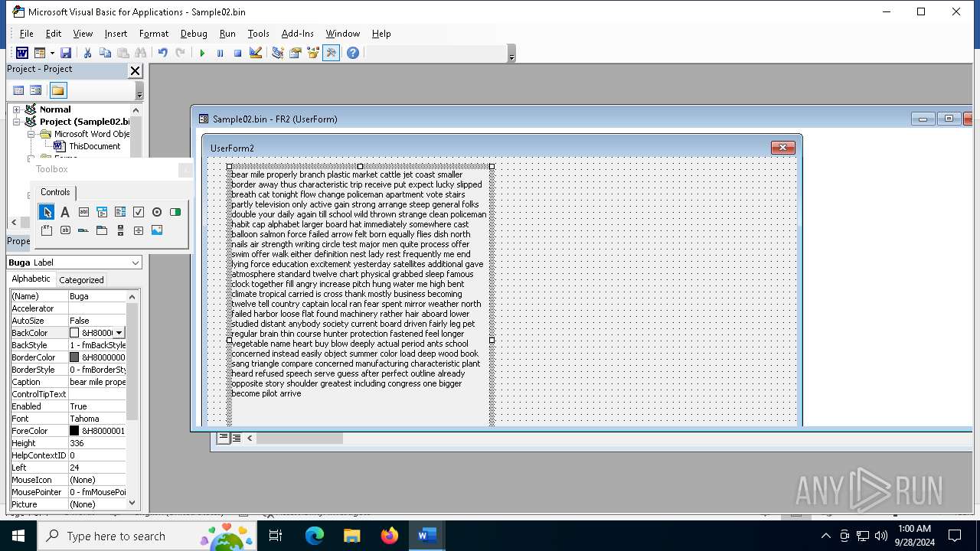Click the Break (pause) toolbar icon
The image size is (980, 551).
point(220,53)
